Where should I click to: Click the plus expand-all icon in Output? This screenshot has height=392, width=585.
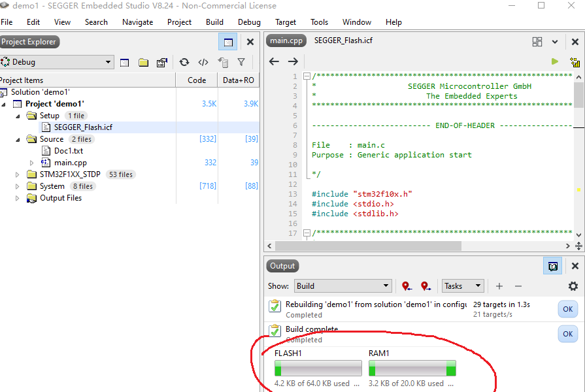(x=499, y=286)
